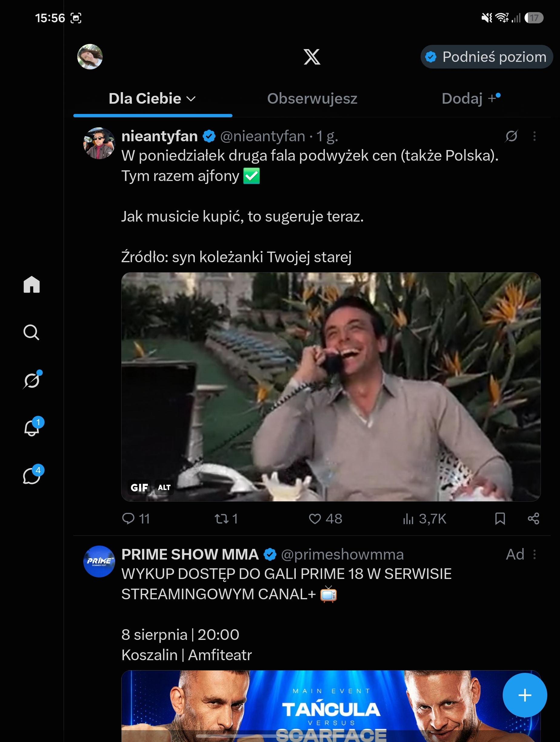The image size is (560, 742).
Task: Compose a new post with the plus button
Action: pos(525,695)
